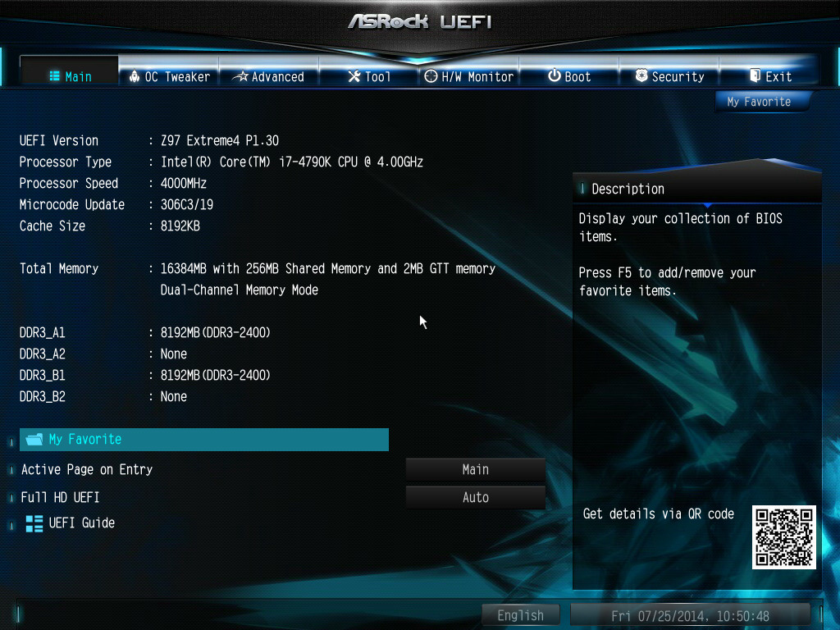Click the DDR3_A1 value 8192MB(DDR3-2400)
The image size is (840, 630).
coord(216,333)
